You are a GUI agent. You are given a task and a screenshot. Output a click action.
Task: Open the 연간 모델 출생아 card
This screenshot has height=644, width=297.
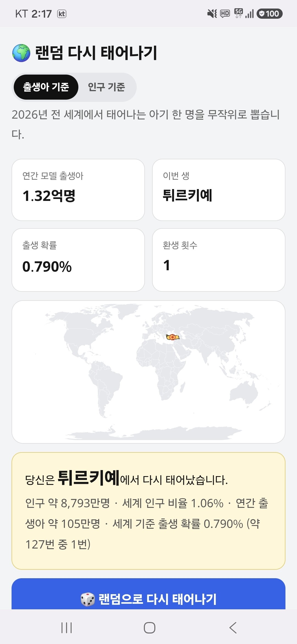click(78, 190)
